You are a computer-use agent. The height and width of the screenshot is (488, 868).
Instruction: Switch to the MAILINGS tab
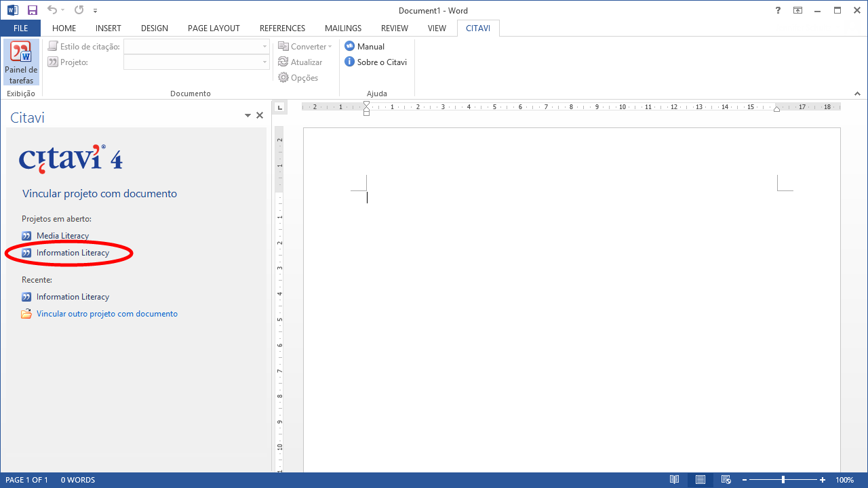coord(343,28)
